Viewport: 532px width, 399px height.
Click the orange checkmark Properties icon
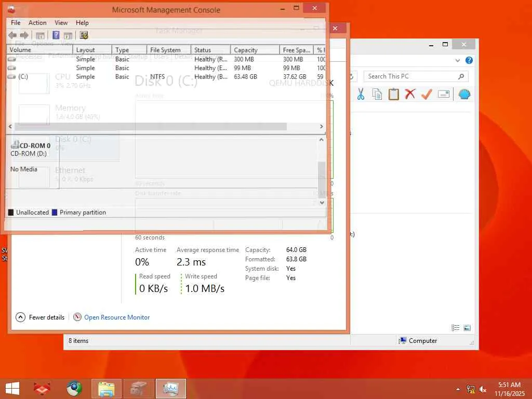tap(427, 94)
